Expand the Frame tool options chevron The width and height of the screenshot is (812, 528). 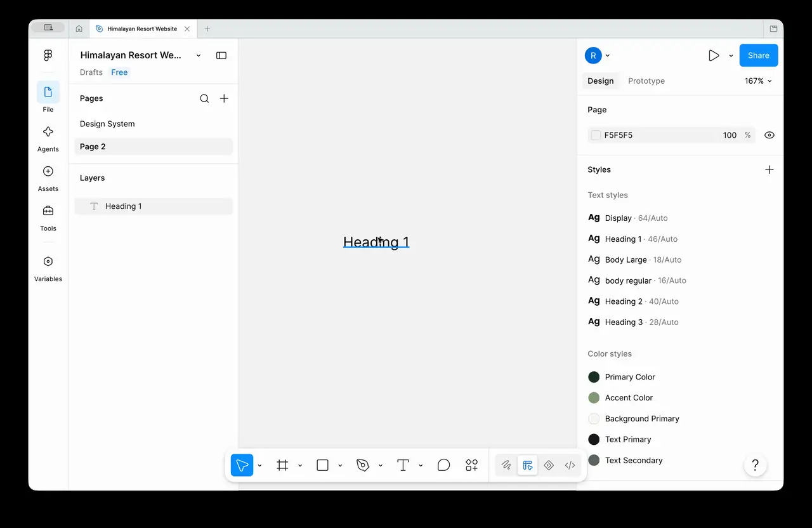click(300, 466)
